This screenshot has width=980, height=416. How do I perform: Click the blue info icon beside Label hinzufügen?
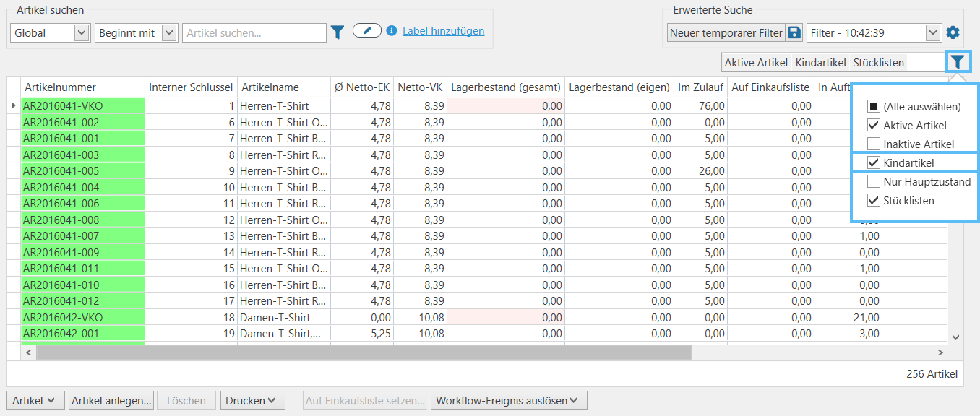click(x=392, y=31)
